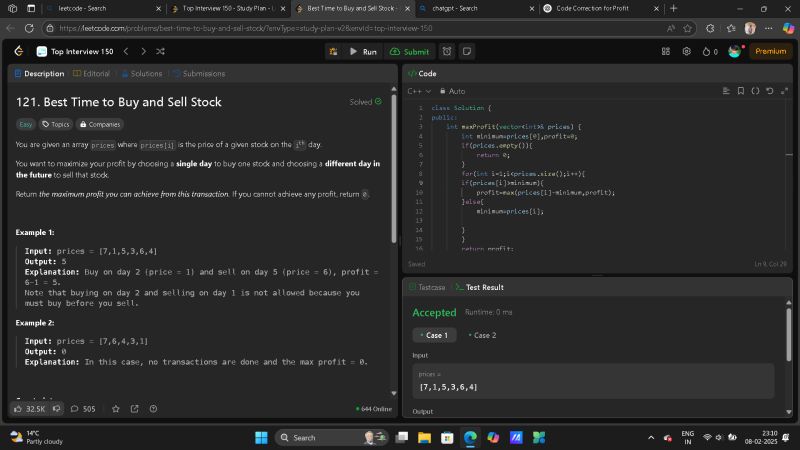800x450 pixels.
Task: Open the notes icon beside Submit
Action: 467,51
